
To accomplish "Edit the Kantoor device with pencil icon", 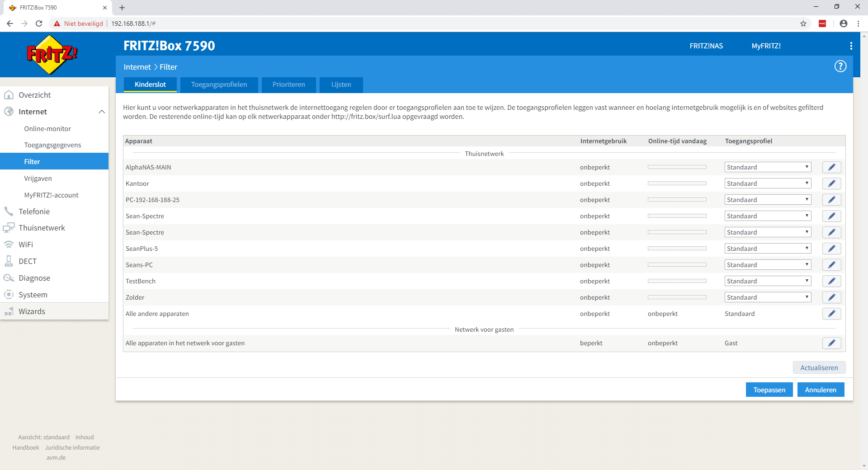I will pos(831,183).
